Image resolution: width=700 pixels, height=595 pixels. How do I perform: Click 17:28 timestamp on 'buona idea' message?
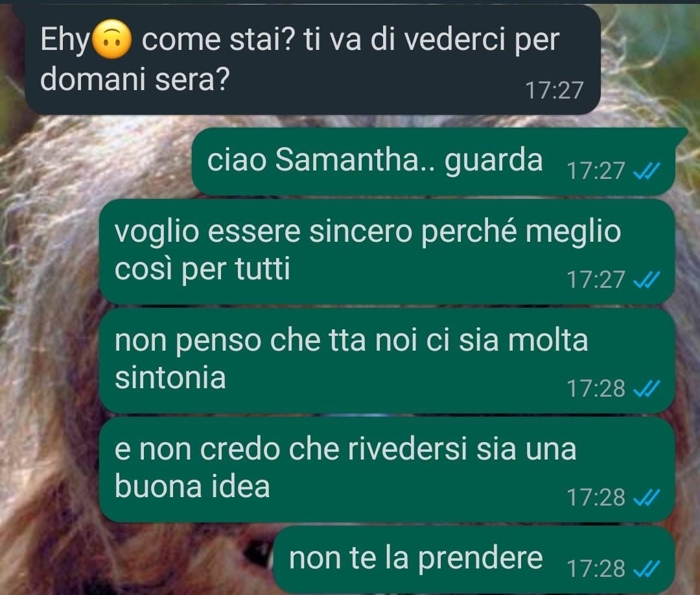coord(596,498)
